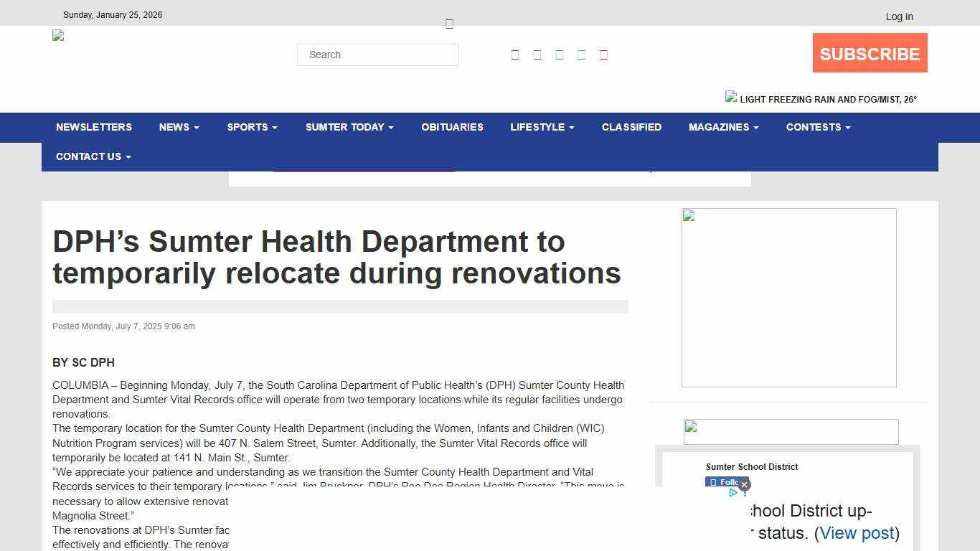
Task: Click the Twitter social icon
Action: click(x=537, y=54)
